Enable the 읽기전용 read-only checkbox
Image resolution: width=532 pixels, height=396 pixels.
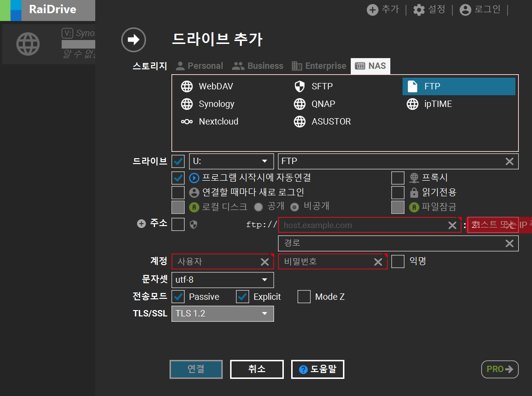coord(398,192)
